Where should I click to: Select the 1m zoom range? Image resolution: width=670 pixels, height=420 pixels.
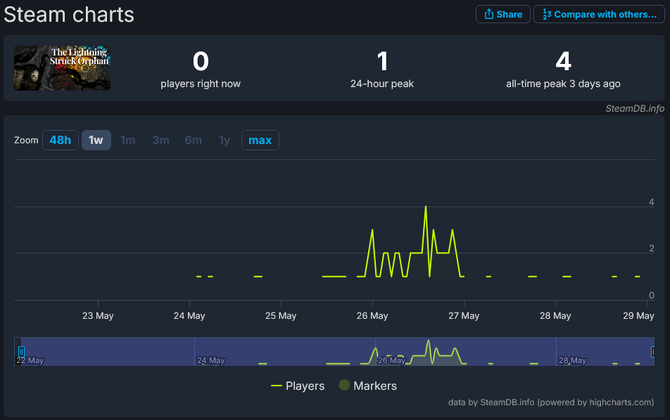[x=128, y=140]
